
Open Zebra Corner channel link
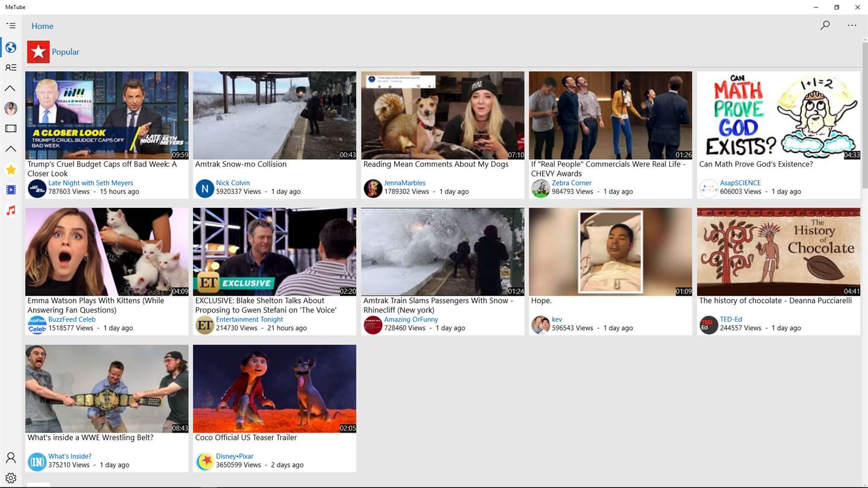[x=571, y=183]
